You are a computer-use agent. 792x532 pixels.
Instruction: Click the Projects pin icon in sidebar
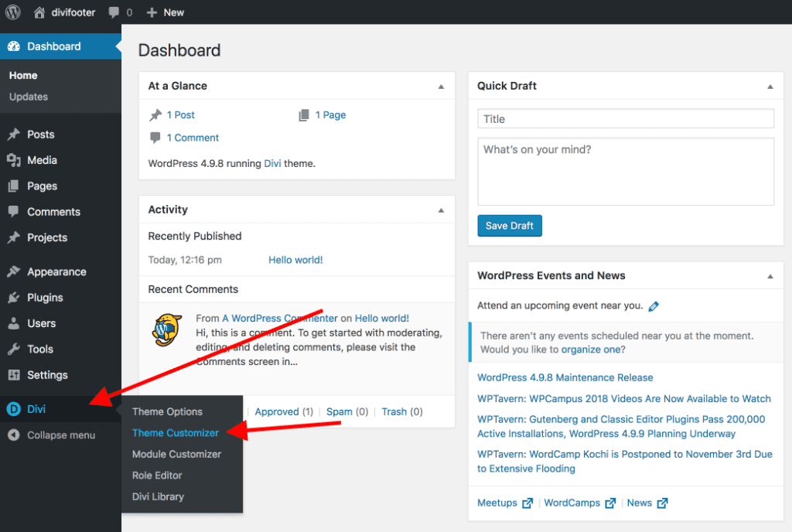point(14,237)
